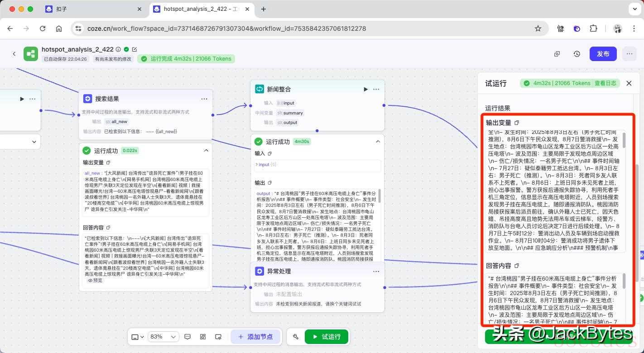This screenshot has height=353, width=644.
Task: Copy the 回答内容 in test run panel
Action: pos(517,266)
